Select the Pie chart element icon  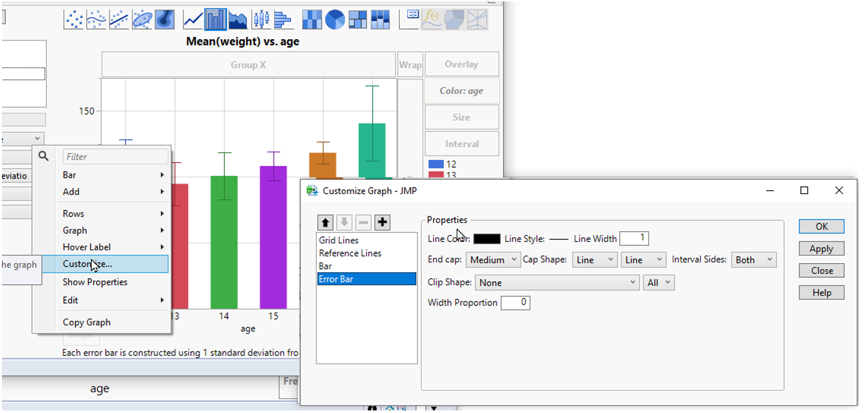click(x=335, y=19)
